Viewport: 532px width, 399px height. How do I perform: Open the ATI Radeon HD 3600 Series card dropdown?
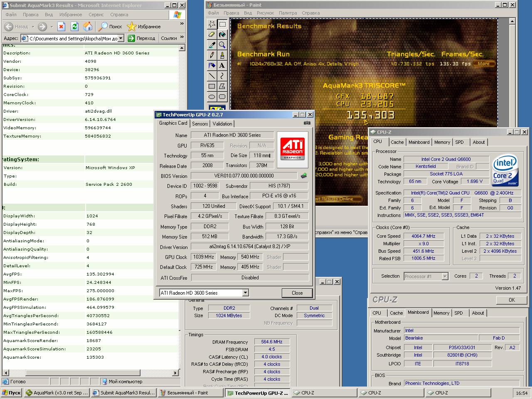point(245,293)
